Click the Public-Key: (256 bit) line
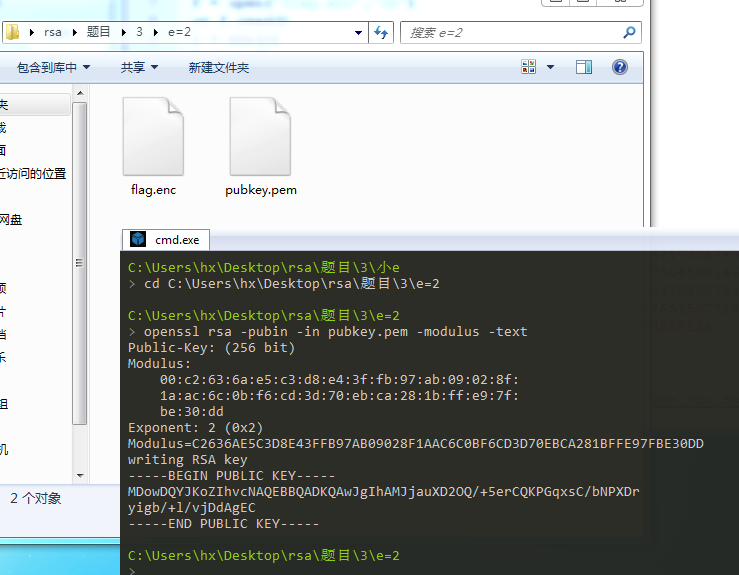The height and width of the screenshot is (575, 739). [x=211, y=347]
